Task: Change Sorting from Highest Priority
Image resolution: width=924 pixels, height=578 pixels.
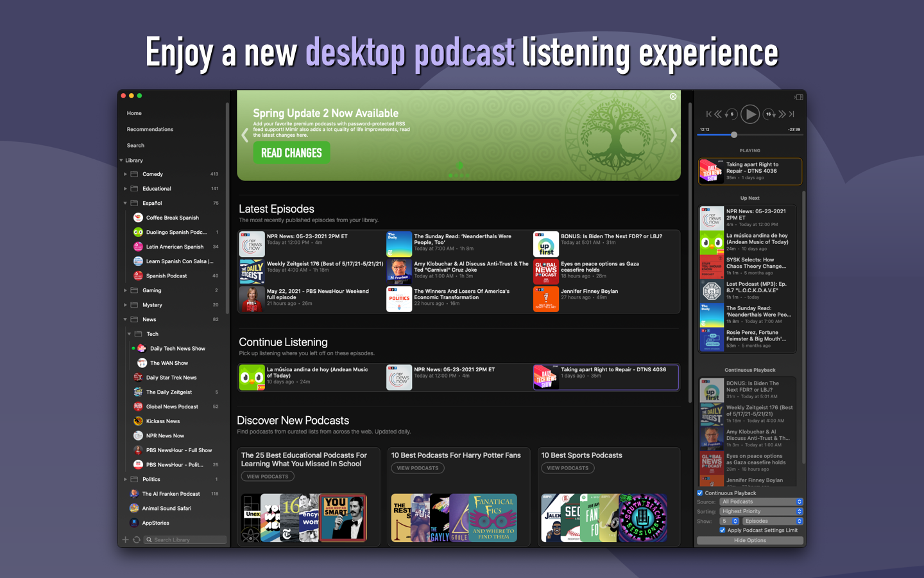Action: pyautogui.click(x=761, y=511)
